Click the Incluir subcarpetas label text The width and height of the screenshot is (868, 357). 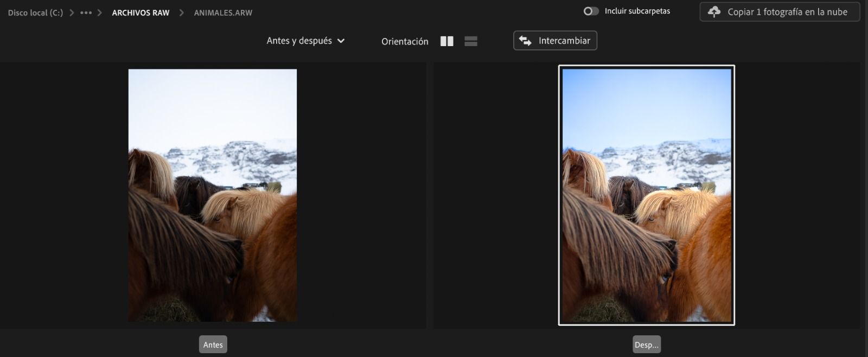pos(637,11)
